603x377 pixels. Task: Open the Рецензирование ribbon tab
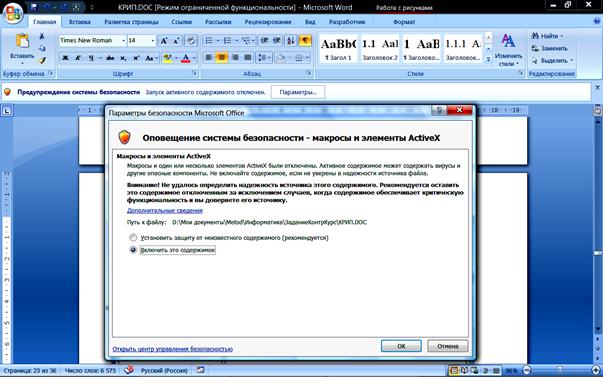(268, 22)
